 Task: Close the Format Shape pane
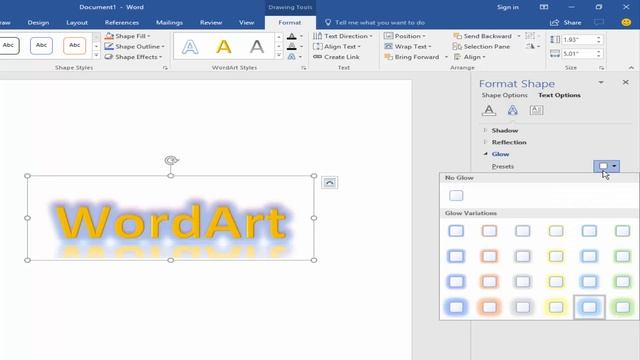[625, 82]
